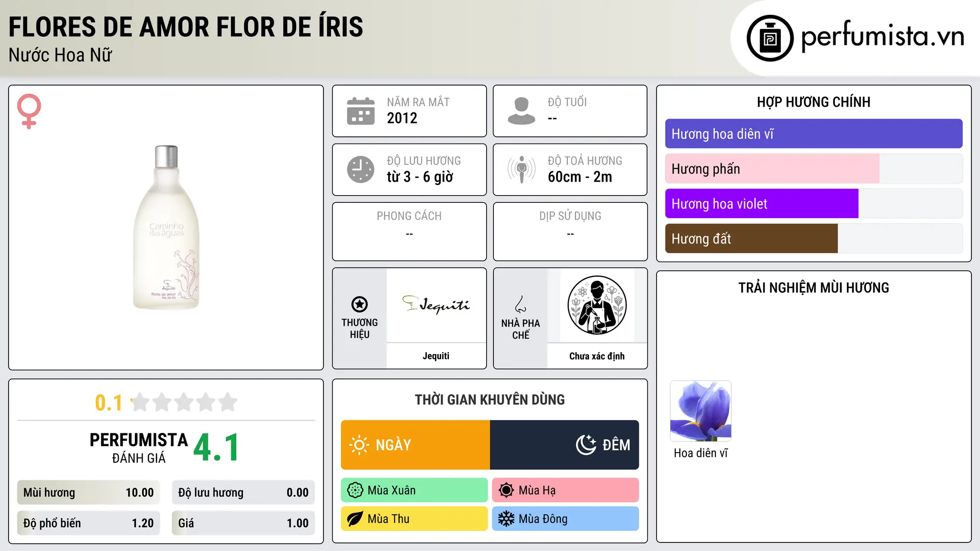The height and width of the screenshot is (551, 980).
Task: Click the perfumer avatar illustration
Action: (x=597, y=305)
